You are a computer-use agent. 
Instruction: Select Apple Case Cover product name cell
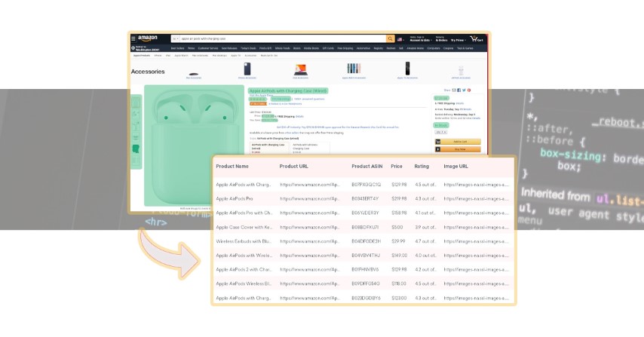(x=244, y=227)
